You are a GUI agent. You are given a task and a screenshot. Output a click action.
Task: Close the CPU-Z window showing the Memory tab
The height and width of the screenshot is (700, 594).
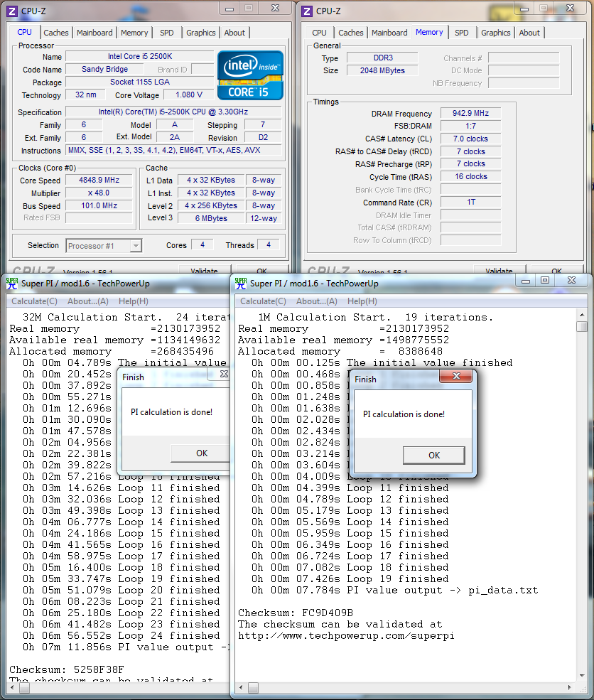(571, 9)
